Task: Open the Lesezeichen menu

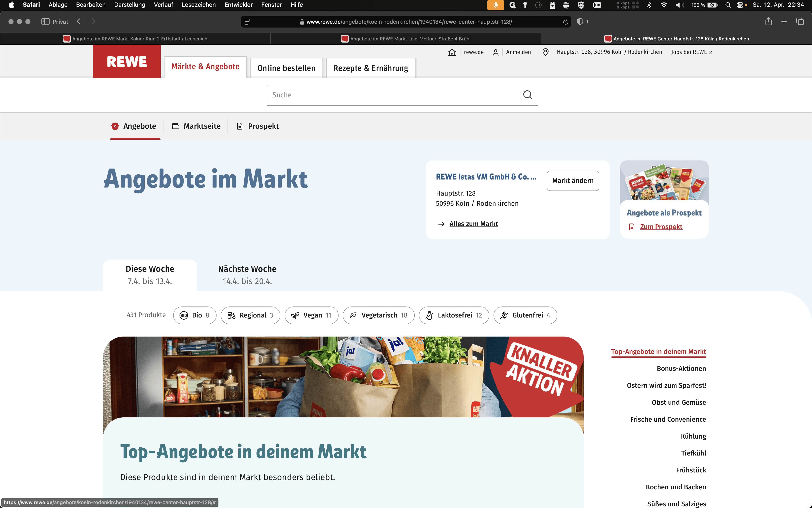Action: [x=199, y=5]
